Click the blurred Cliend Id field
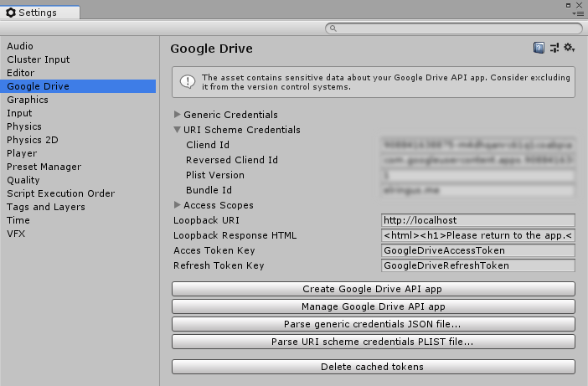Image resolution: width=588 pixels, height=386 pixels. (x=477, y=145)
